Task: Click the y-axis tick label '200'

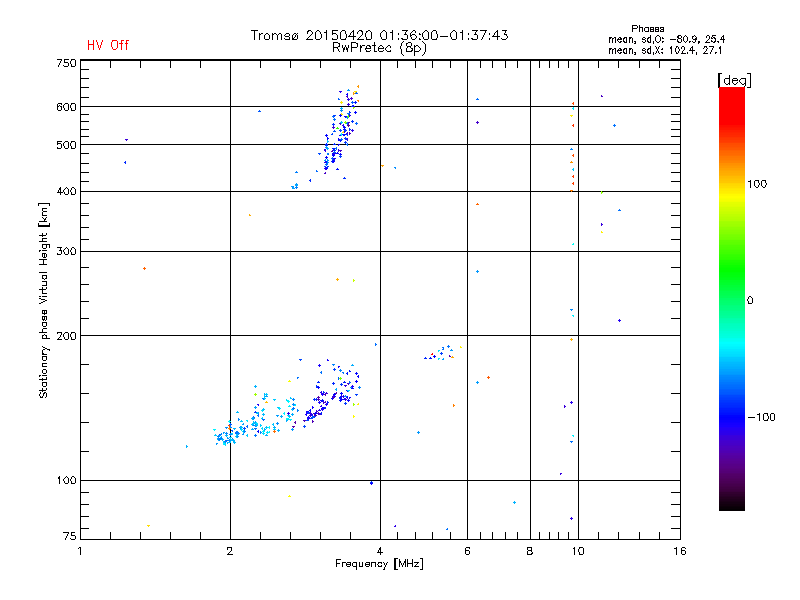Action: tap(66, 336)
